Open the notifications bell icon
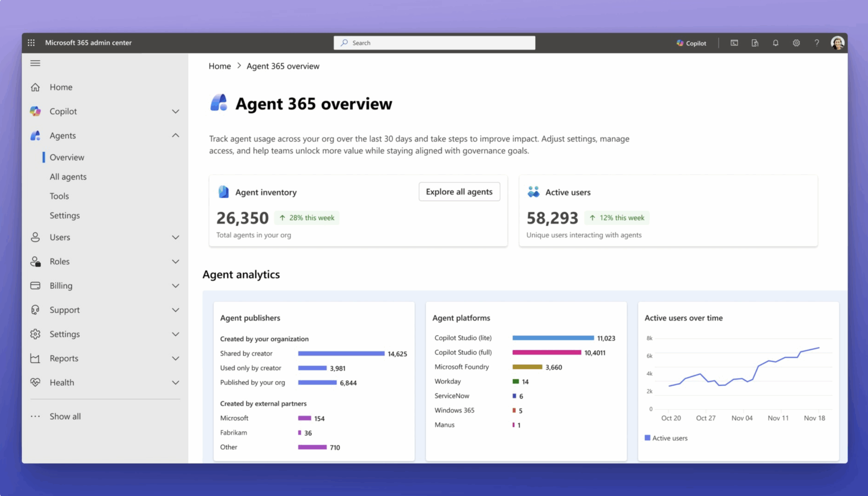This screenshot has width=868, height=496. (x=775, y=43)
